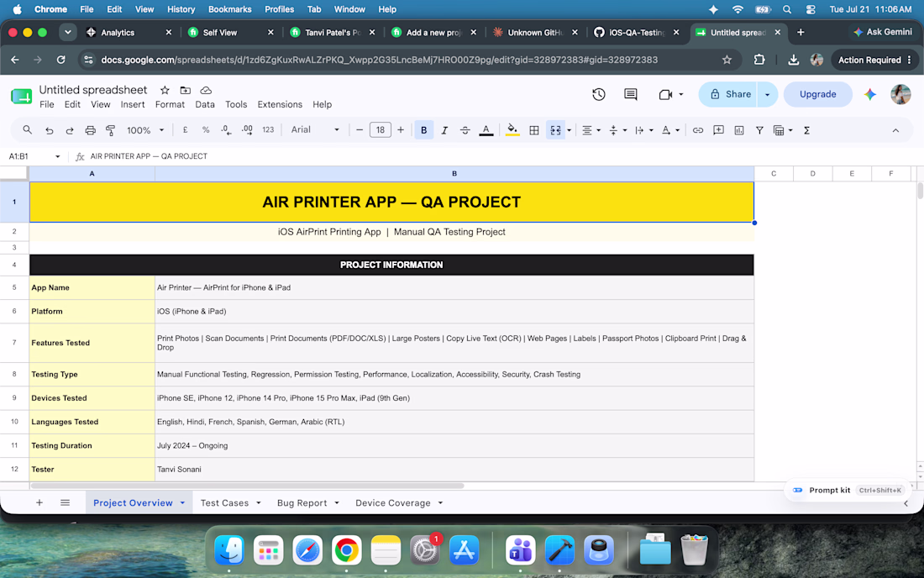Viewport: 924px width, 578px height.
Task: Format as currency pound symbol
Action: point(185,130)
